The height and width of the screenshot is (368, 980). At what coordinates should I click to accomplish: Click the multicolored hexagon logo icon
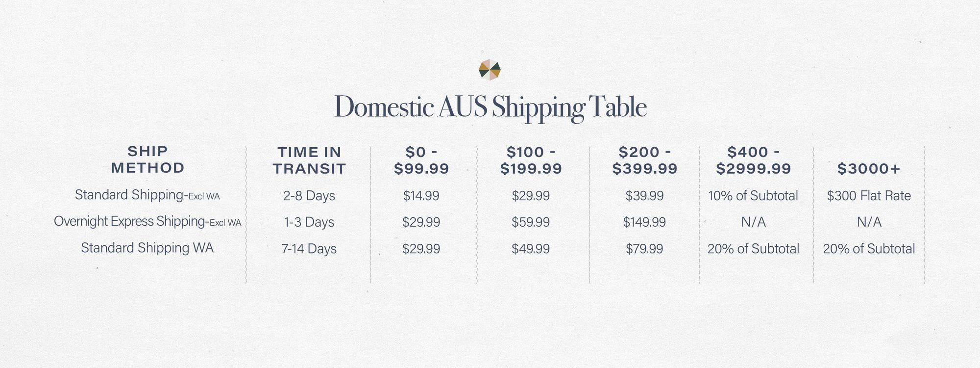pyautogui.click(x=490, y=70)
